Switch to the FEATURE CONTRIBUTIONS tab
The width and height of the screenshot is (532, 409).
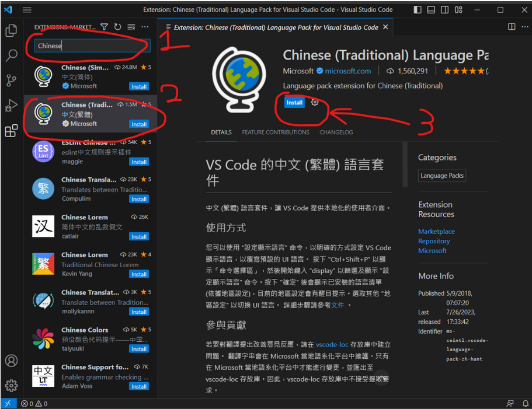276,132
